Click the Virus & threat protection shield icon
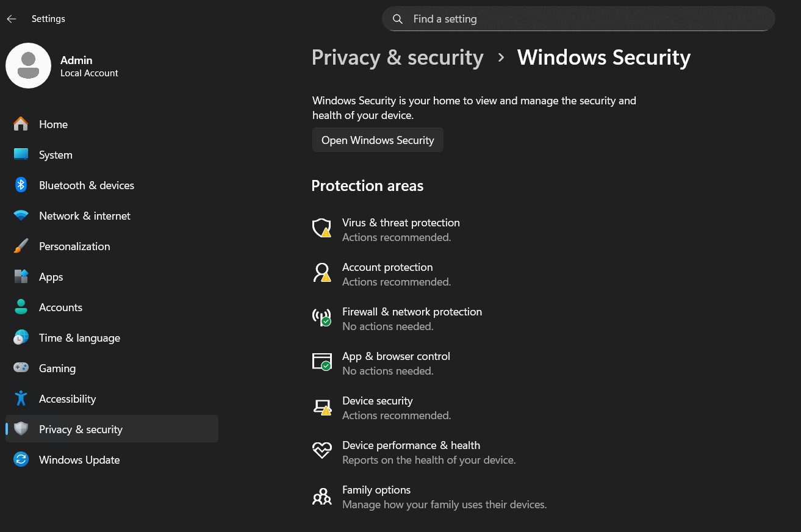Image resolution: width=801 pixels, height=532 pixels. (x=321, y=228)
